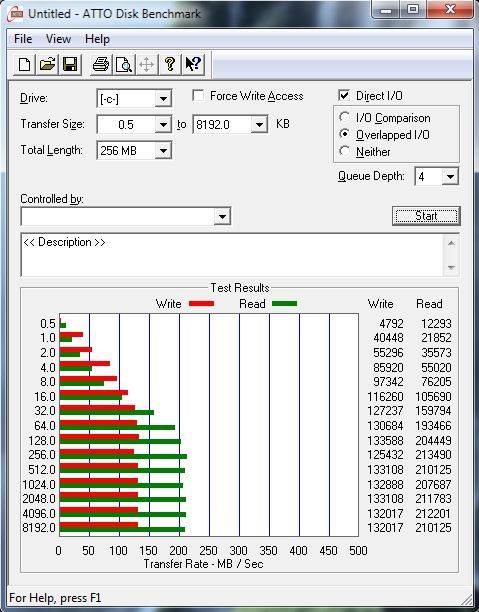Image resolution: width=479 pixels, height=612 pixels.
Task: Click the write value 125432
Action: [385, 455]
